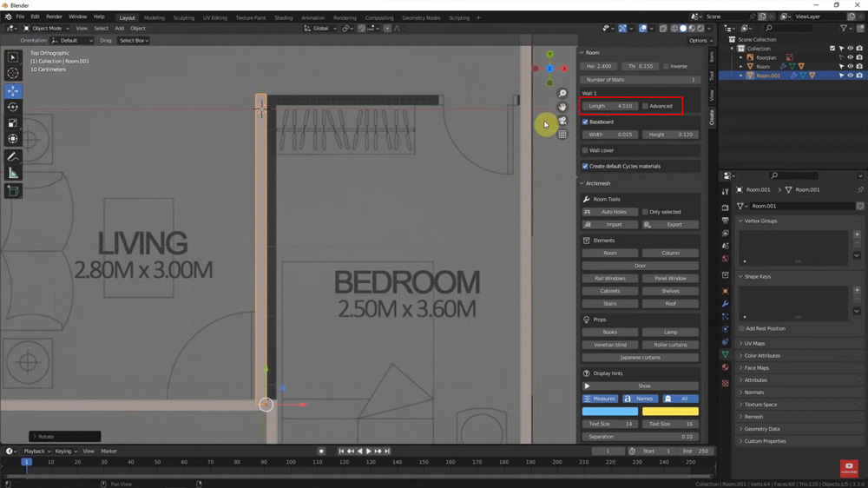Open the viewport Add menu
The height and width of the screenshot is (488, 868).
120,29
